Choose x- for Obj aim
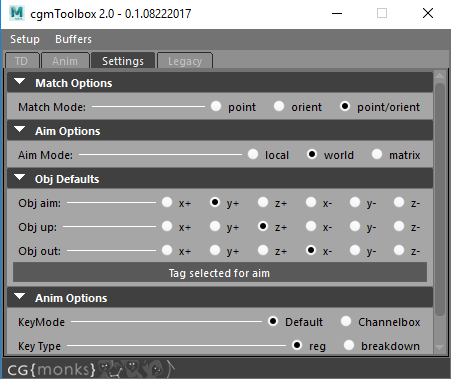The height and width of the screenshot is (379, 451). [311, 202]
